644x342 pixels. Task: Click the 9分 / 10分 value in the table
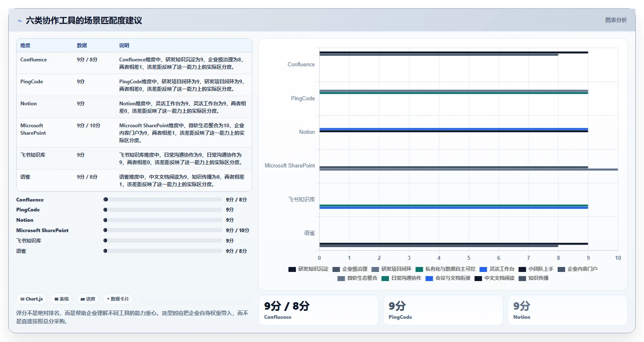pyautogui.click(x=88, y=126)
